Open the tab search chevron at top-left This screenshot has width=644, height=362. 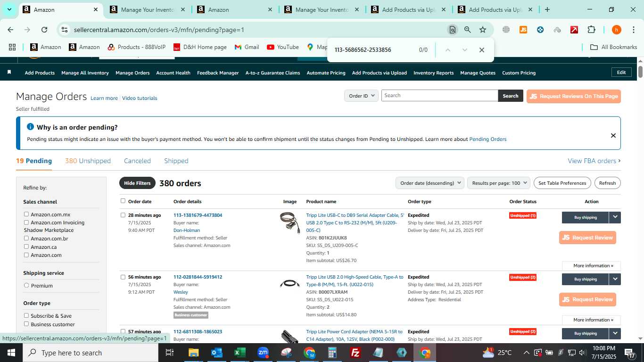(9, 9)
